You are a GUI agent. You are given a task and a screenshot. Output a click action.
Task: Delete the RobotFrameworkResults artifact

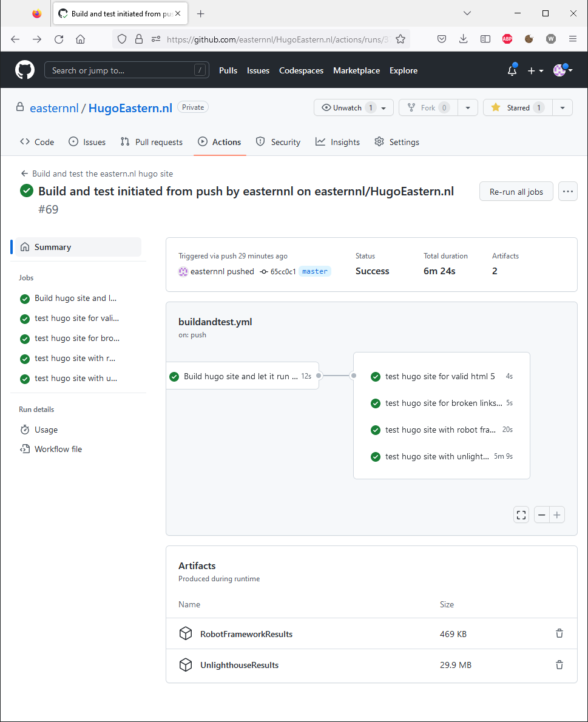(x=559, y=633)
